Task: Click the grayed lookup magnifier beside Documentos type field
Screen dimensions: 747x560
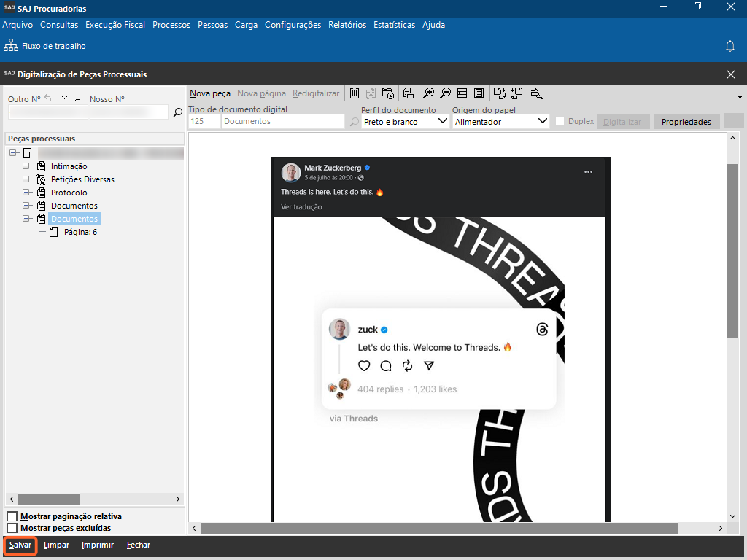Action: coord(354,122)
